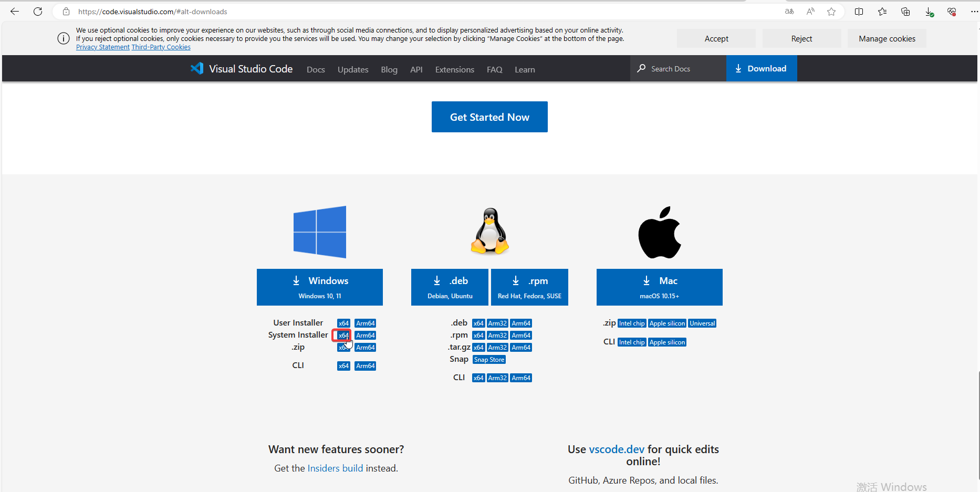
Task: Click the browser address bar URL
Action: [153, 12]
